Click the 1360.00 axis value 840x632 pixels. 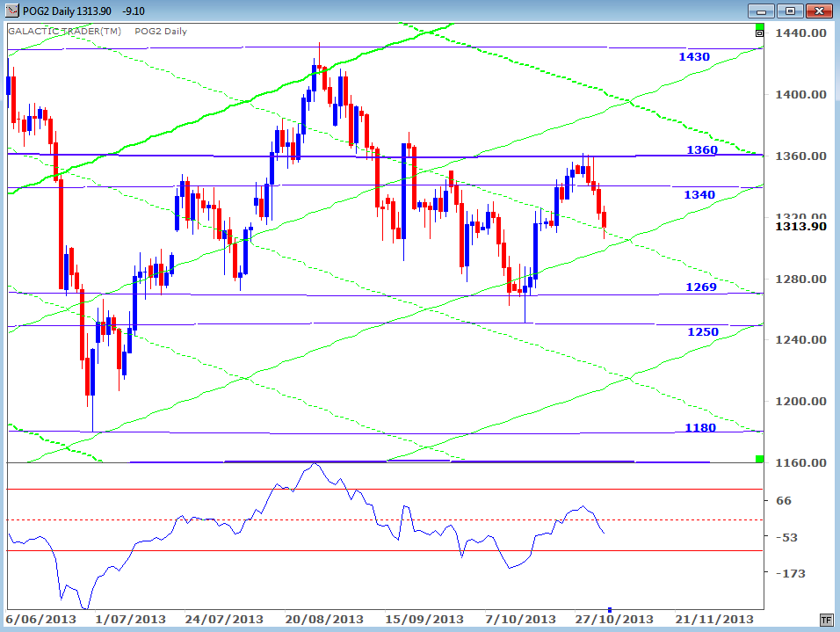[800, 156]
